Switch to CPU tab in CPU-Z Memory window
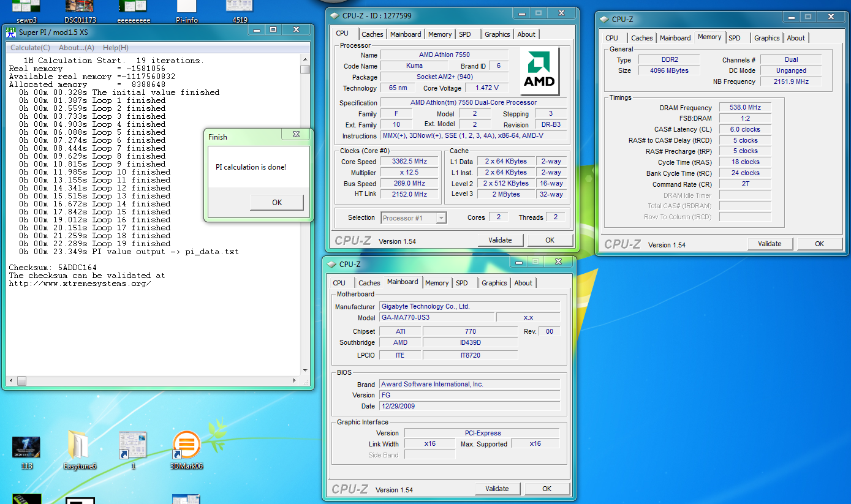The width and height of the screenshot is (851, 504). pyautogui.click(x=611, y=38)
